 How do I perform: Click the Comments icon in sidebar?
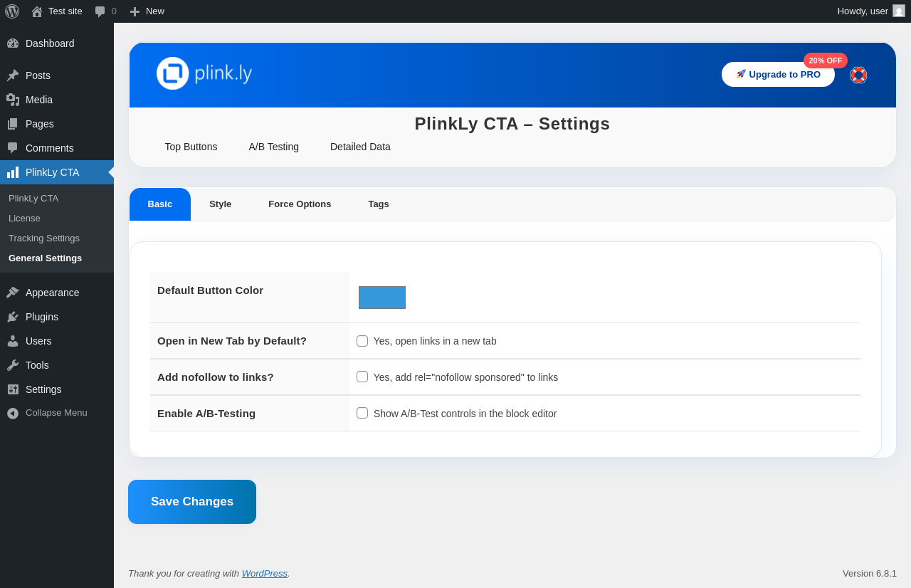13,148
